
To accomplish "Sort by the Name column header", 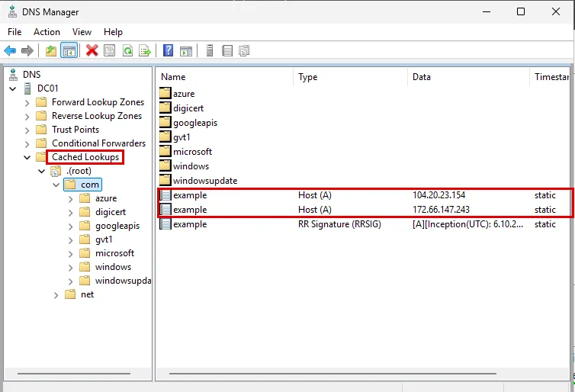I will coord(225,77).
